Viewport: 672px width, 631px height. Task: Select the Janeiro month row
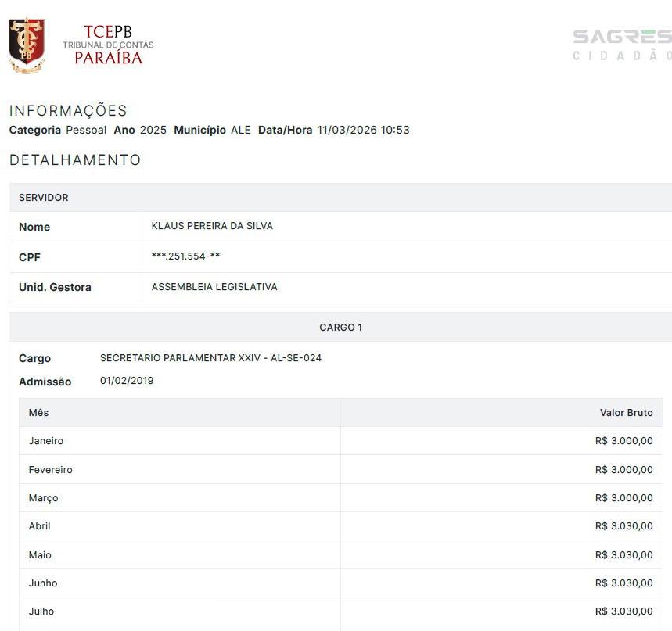pos(45,441)
